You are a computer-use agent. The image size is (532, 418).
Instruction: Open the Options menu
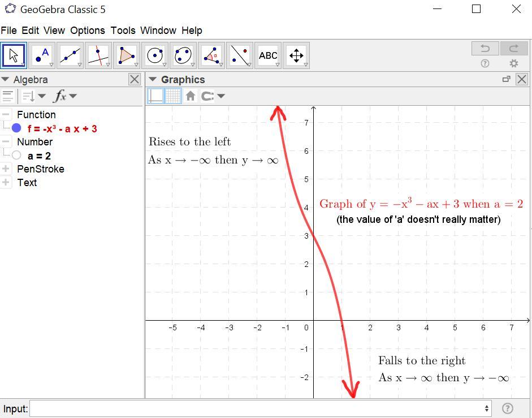click(x=88, y=31)
